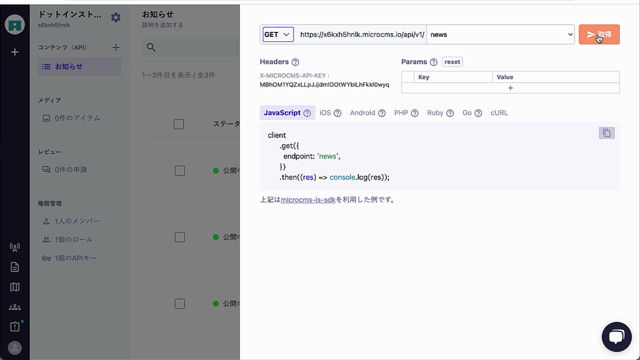
Task: Click help icon next to Params
Action: pyautogui.click(x=433, y=62)
